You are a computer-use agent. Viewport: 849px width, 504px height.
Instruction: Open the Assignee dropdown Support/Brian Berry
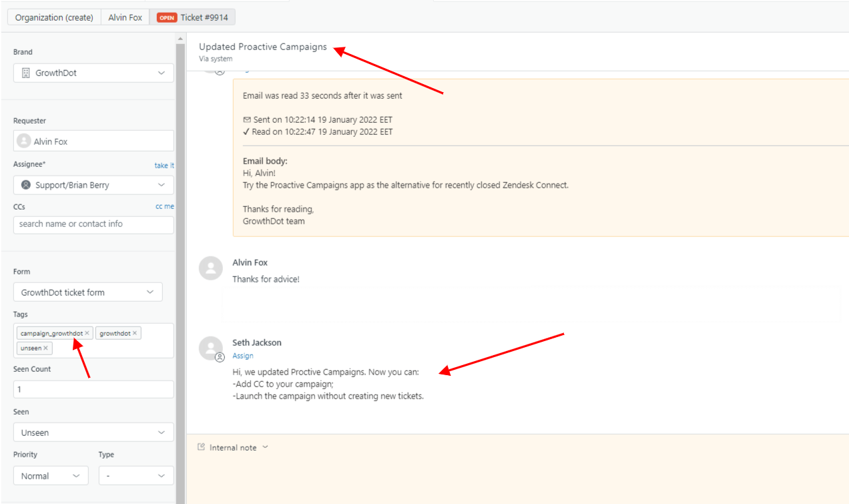point(93,185)
